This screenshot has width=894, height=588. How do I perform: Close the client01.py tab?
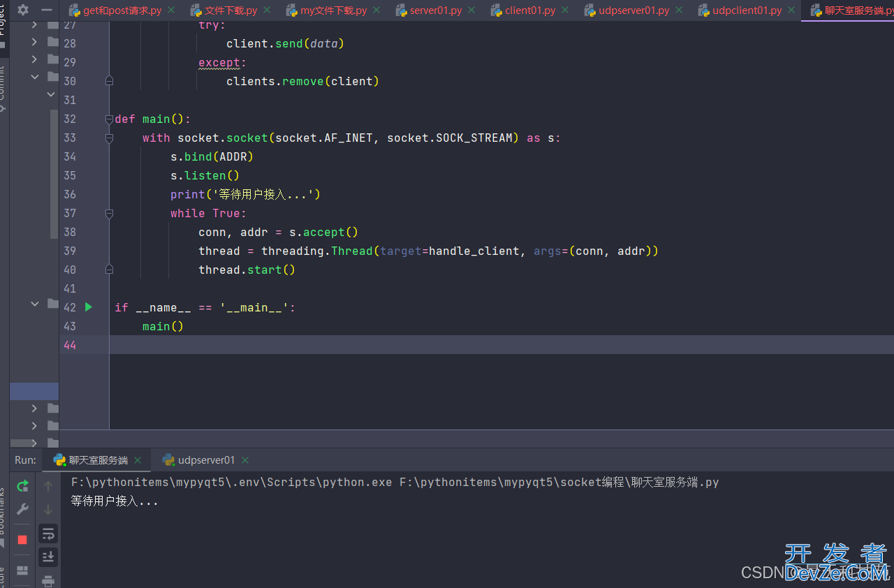point(566,10)
